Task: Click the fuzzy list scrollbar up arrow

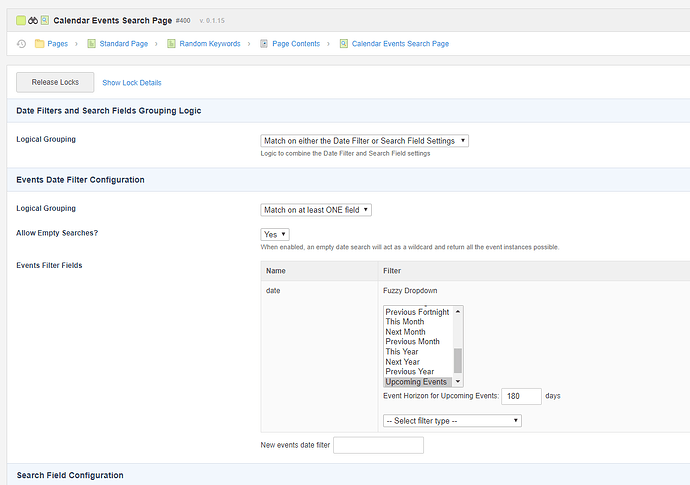Action: coord(458,311)
